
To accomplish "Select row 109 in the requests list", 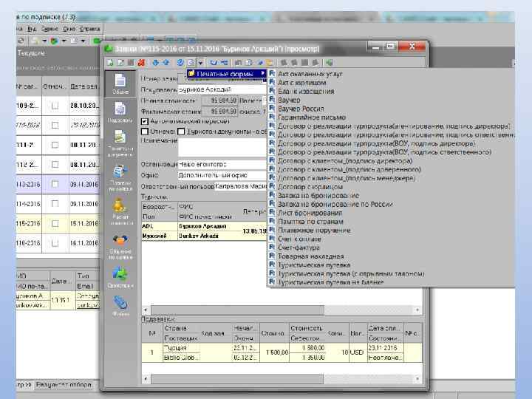I will point(58,106).
